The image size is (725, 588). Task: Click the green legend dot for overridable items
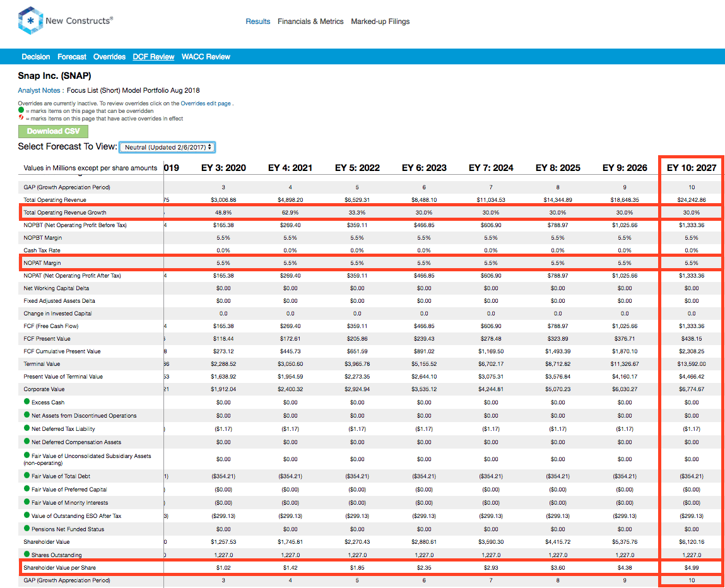(21, 110)
